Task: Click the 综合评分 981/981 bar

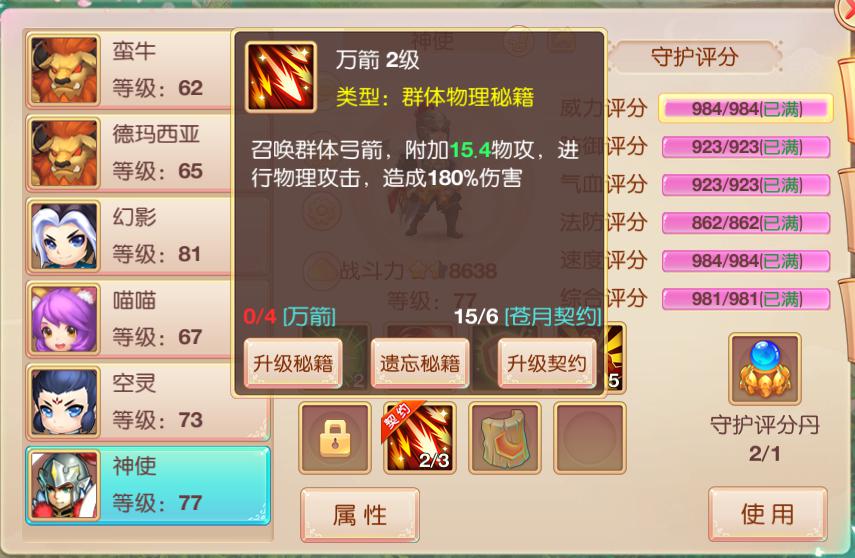Action: point(746,299)
